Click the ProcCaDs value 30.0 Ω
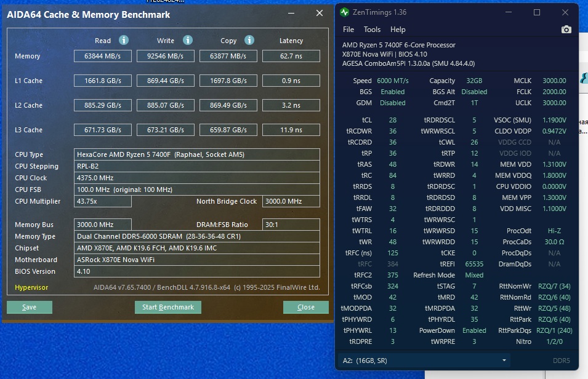The width and height of the screenshot is (588, 379). click(x=554, y=242)
